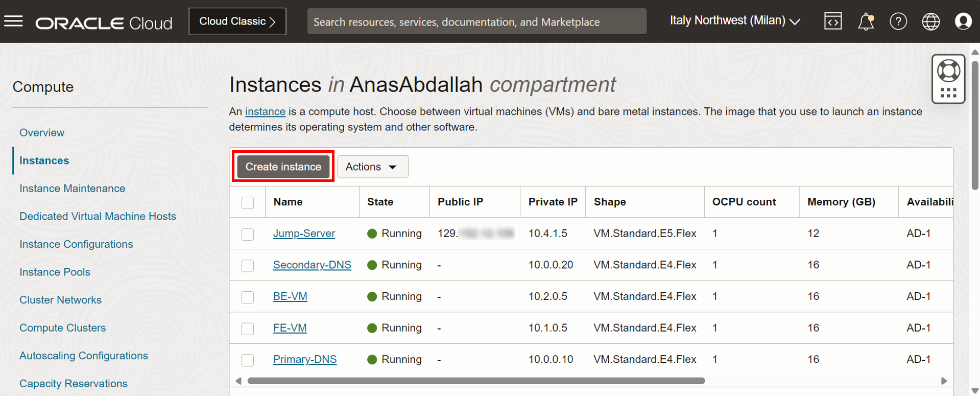Expand the Actions dropdown
This screenshot has height=396, width=980.
[x=372, y=167]
